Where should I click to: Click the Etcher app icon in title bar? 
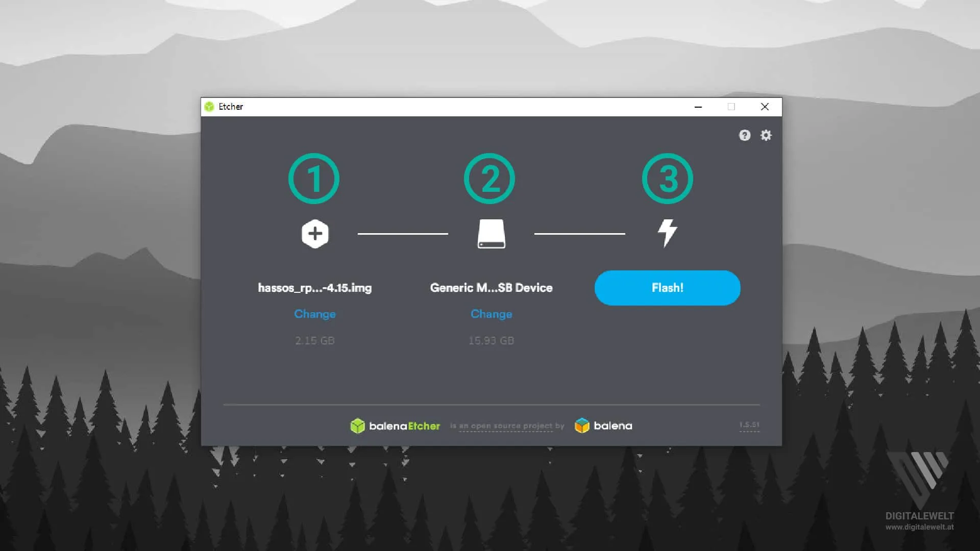pyautogui.click(x=209, y=107)
